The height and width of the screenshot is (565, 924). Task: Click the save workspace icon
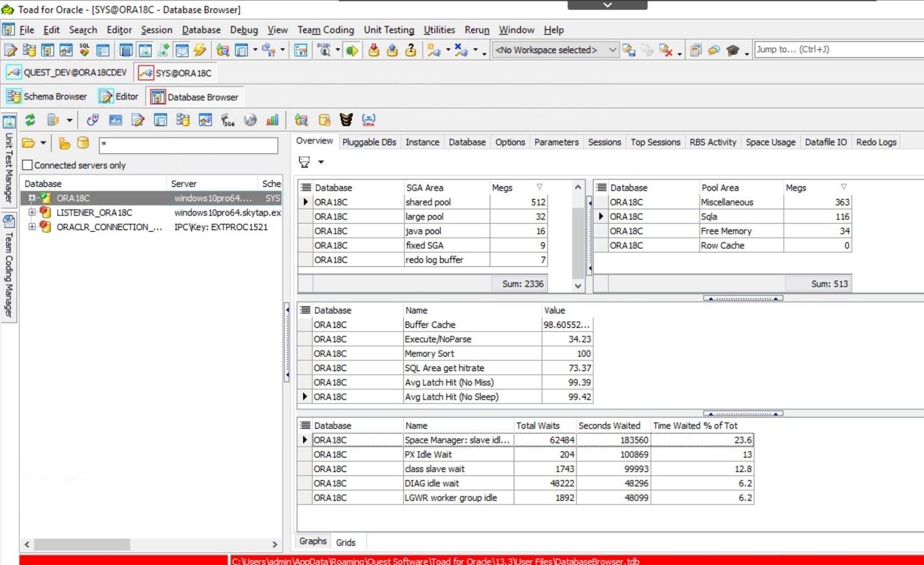(629, 50)
